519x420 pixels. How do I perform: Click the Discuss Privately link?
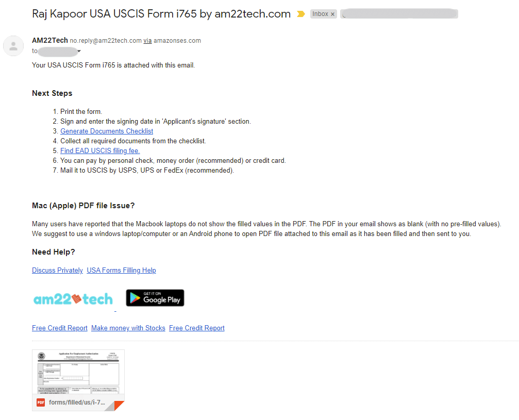click(x=57, y=270)
